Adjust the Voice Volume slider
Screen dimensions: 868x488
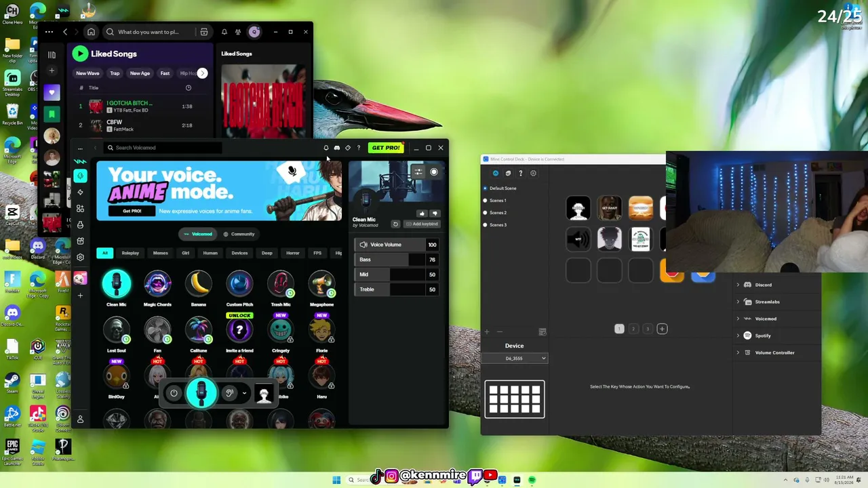(397, 245)
